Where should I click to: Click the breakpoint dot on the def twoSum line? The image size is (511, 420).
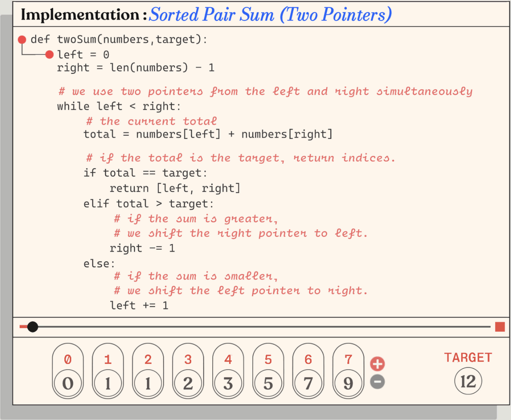[x=22, y=39]
